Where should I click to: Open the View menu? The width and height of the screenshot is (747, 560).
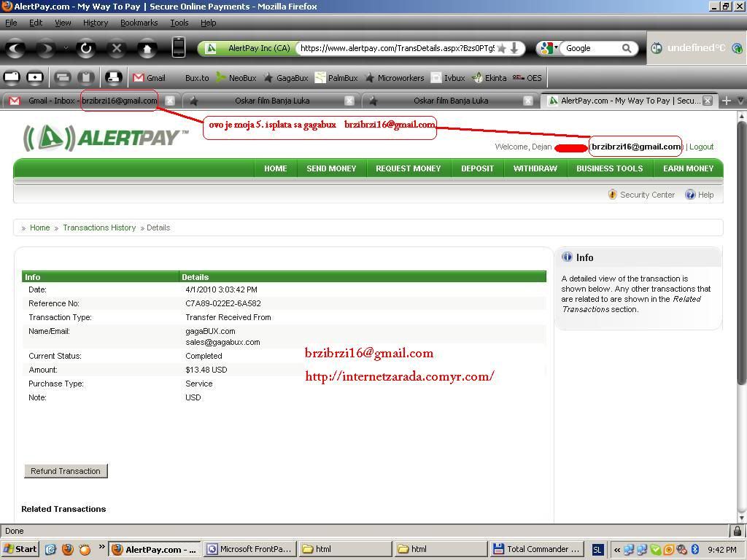click(x=63, y=23)
